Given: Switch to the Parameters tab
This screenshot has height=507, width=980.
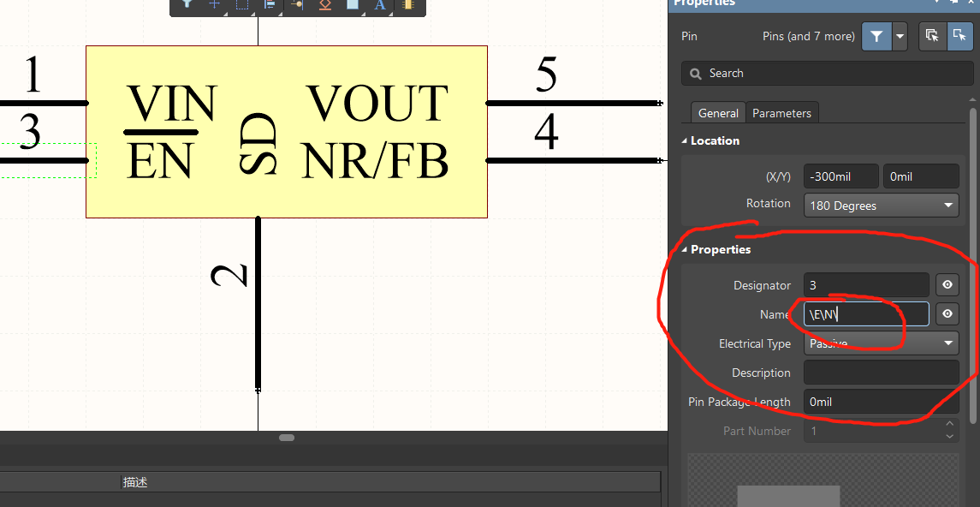Looking at the screenshot, I should coord(782,113).
